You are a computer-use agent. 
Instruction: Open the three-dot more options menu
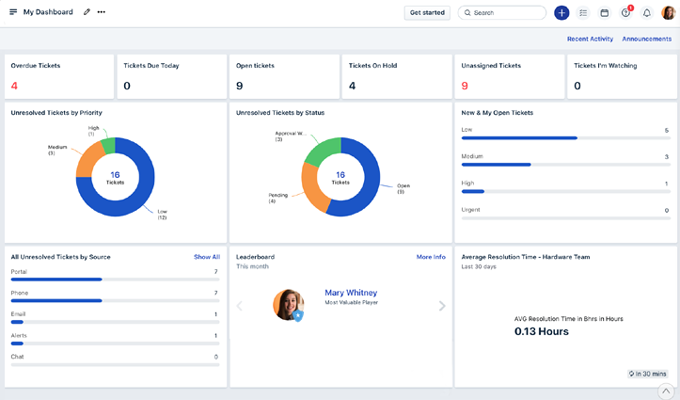101,12
